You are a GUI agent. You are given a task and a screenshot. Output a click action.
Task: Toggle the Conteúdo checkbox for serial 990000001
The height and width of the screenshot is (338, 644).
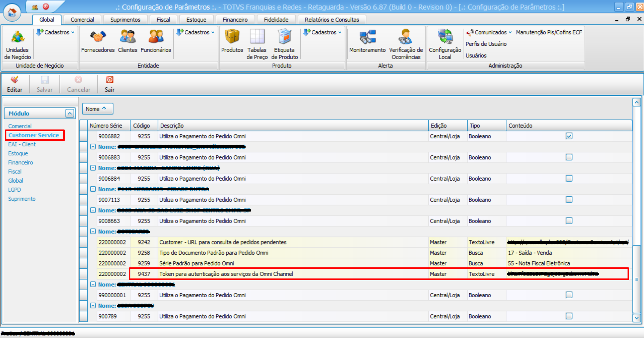[569, 295]
